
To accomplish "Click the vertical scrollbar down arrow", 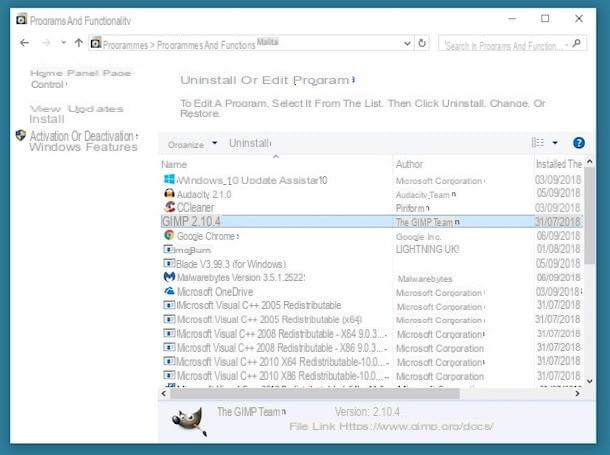I will point(589,381).
